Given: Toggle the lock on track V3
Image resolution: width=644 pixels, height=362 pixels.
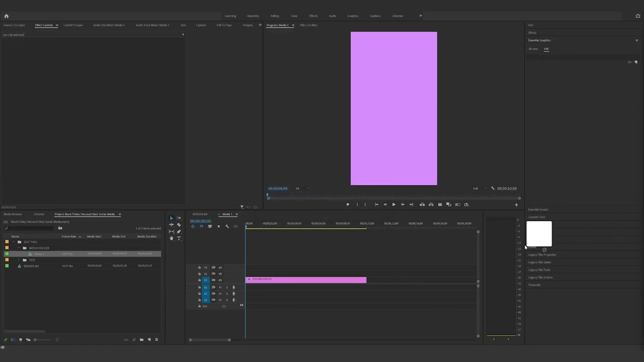Looking at the screenshot, I should click(x=199, y=267).
